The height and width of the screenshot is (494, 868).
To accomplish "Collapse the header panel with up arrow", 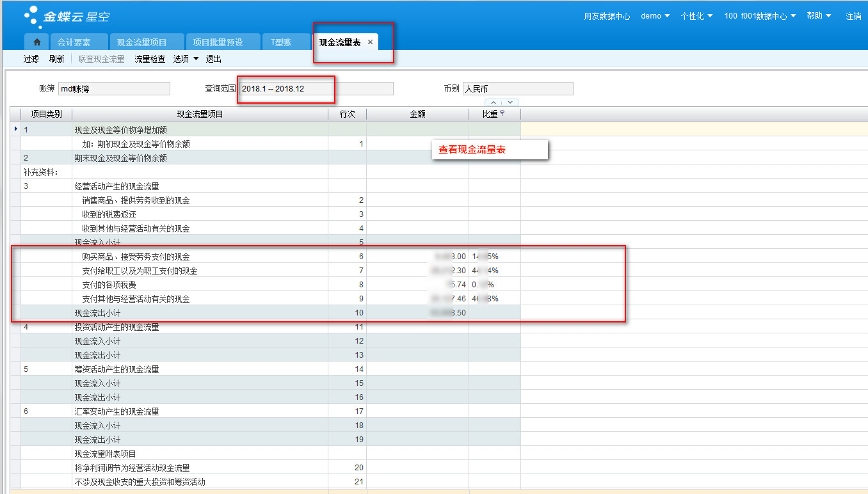I will [494, 102].
